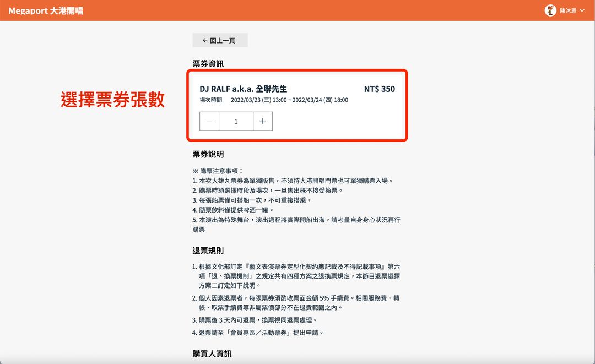
Task: Click the NT$ 350 price text
Action: pos(379,89)
